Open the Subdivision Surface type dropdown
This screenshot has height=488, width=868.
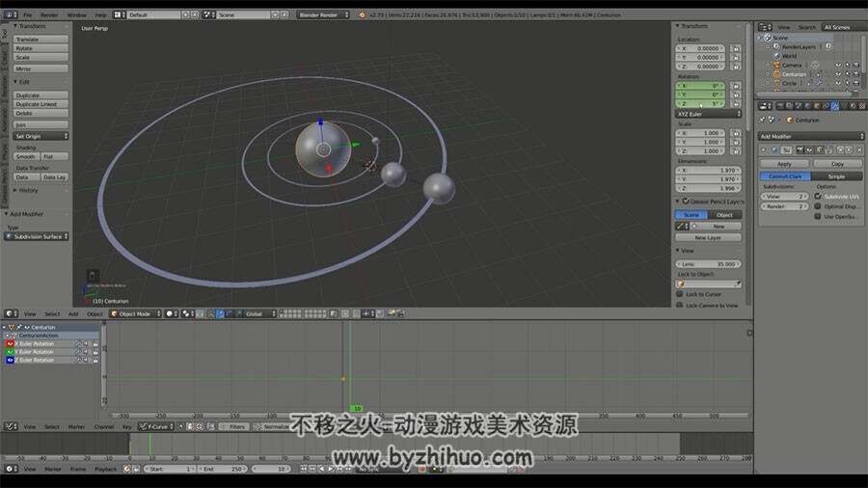[37, 236]
